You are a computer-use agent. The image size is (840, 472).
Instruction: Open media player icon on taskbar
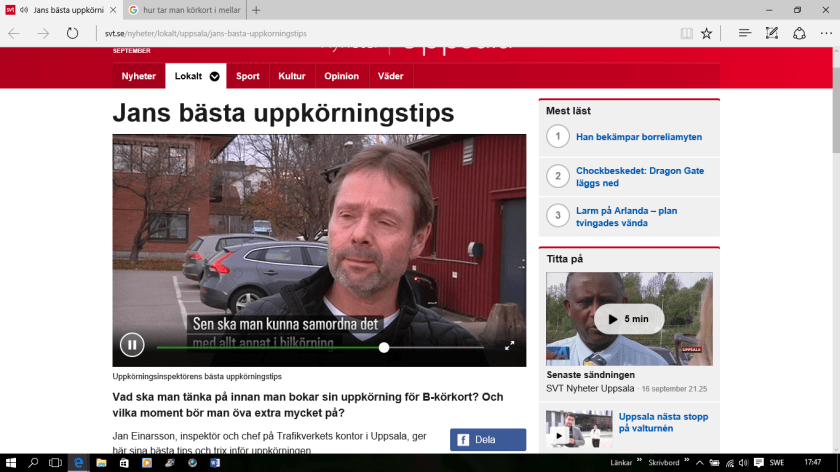[147, 463]
